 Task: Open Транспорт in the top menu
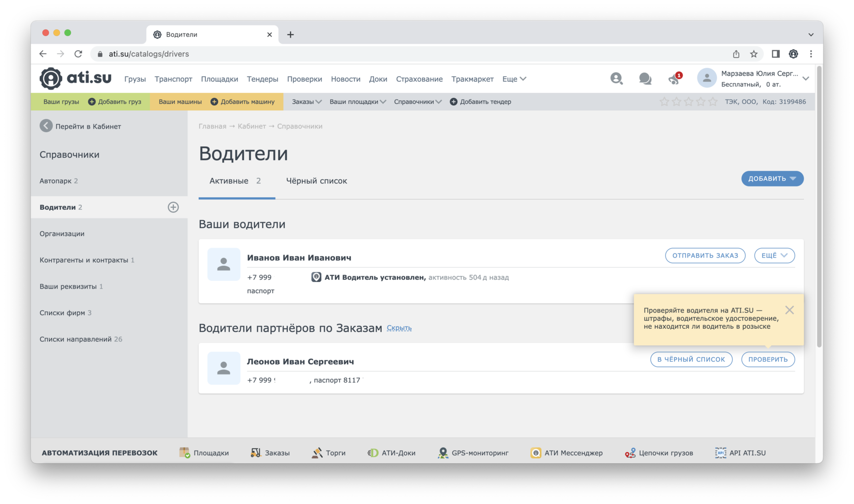[x=173, y=79]
